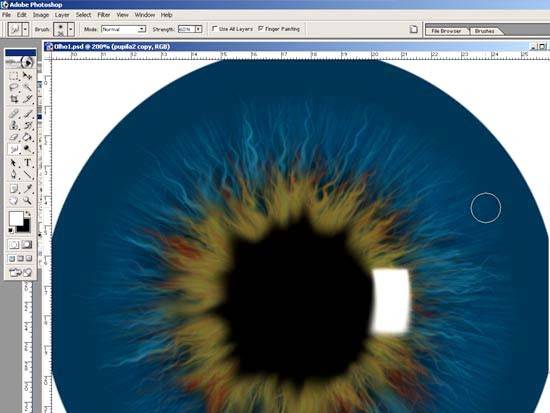Click the white foreground color swatch

click(x=16, y=218)
